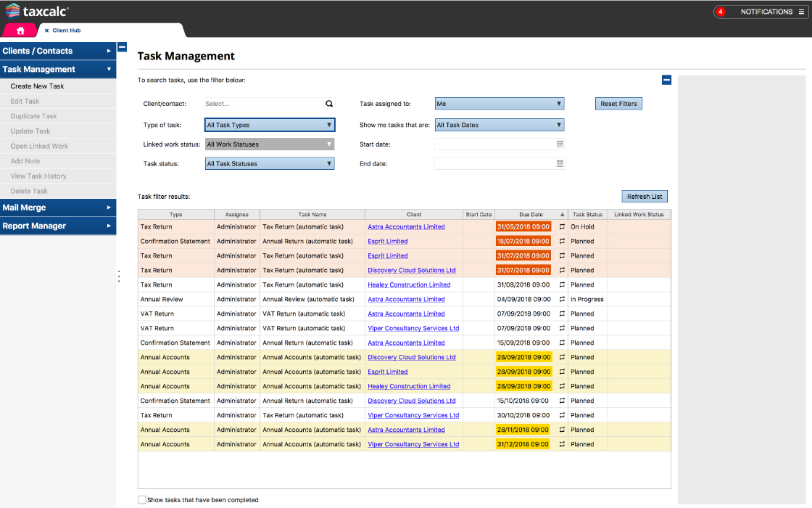This screenshot has height=508, width=812.
Task: Select Open Linked Work in sidebar
Action: click(58, 146)
